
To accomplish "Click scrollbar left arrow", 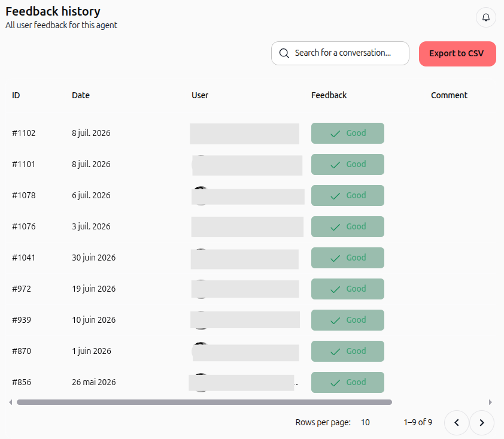I will [x=11, y=402].
